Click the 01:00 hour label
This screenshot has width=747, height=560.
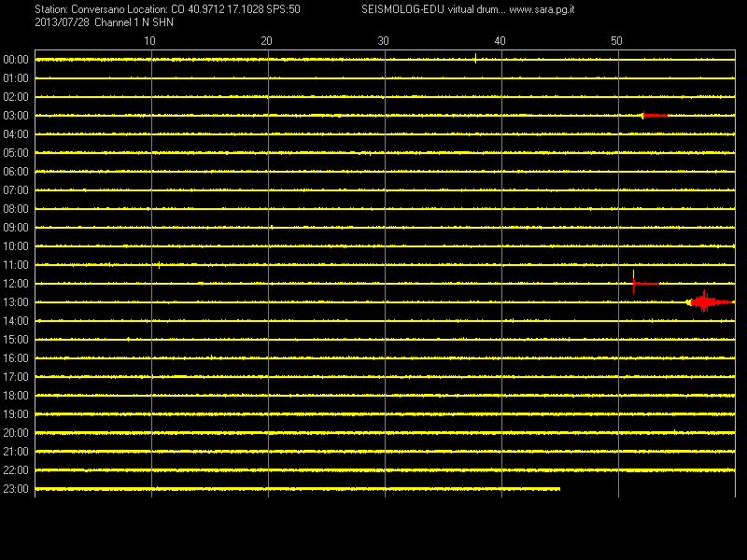click(16, 78)
